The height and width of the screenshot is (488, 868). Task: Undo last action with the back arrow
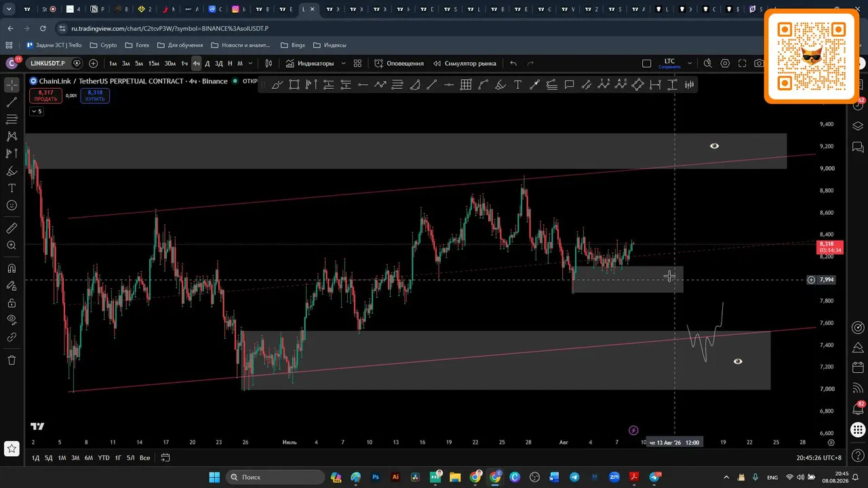pos(513,63)
